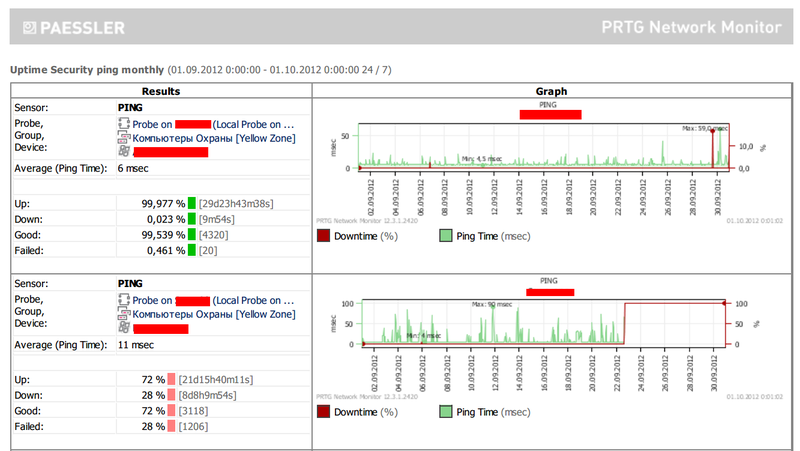Click pink bar next to Up 72 %

pos(171,380)
